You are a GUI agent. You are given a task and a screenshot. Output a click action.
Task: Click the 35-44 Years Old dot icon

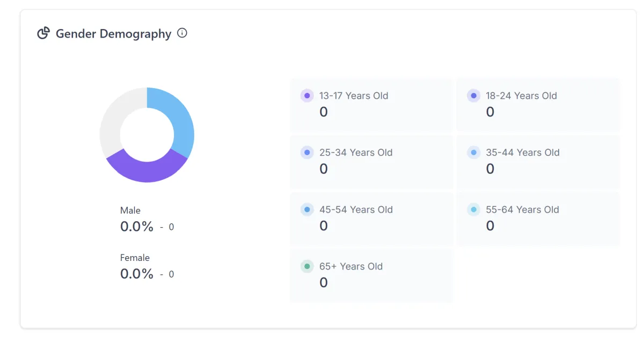[x=473, y=153]
